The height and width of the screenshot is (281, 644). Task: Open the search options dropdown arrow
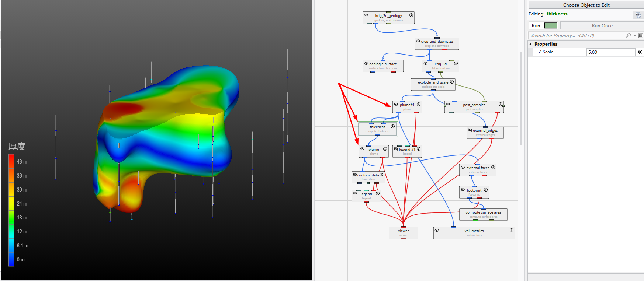(x=635, y=36)
